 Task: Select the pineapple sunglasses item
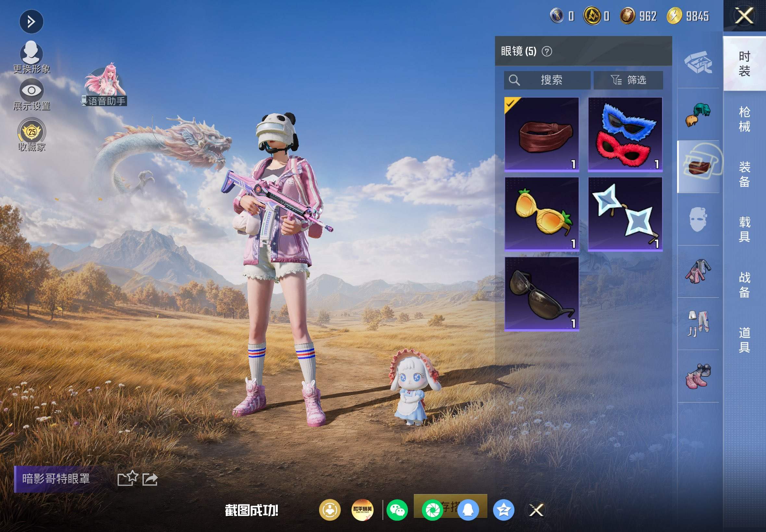tap(542, 214)
